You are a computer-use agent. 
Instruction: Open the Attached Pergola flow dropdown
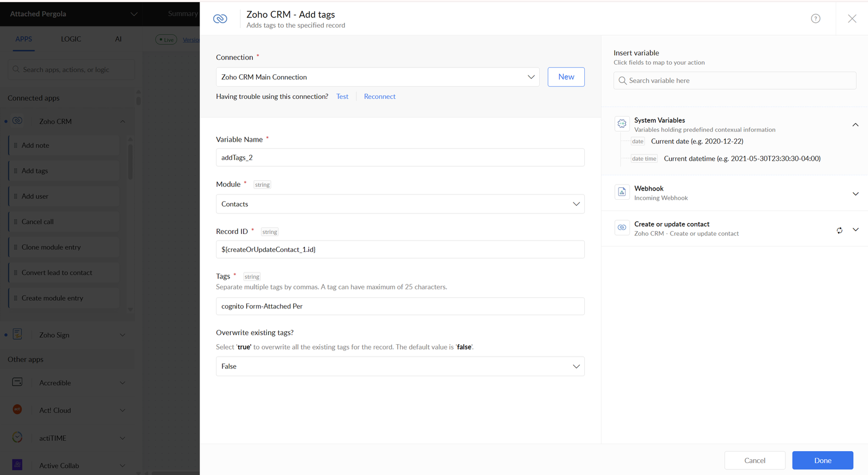pos(134,14)
